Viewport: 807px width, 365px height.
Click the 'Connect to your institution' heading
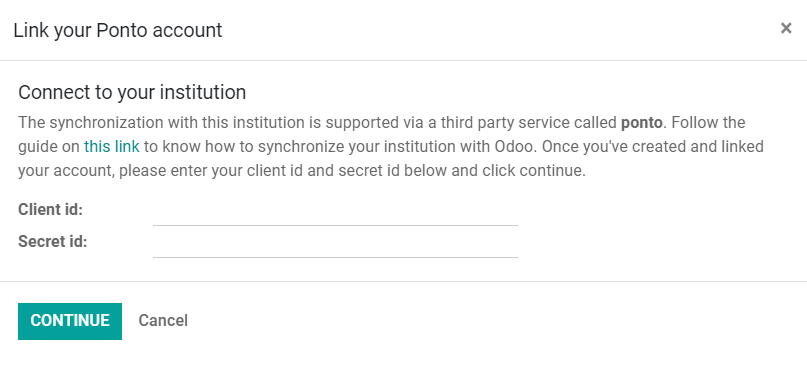132,93
